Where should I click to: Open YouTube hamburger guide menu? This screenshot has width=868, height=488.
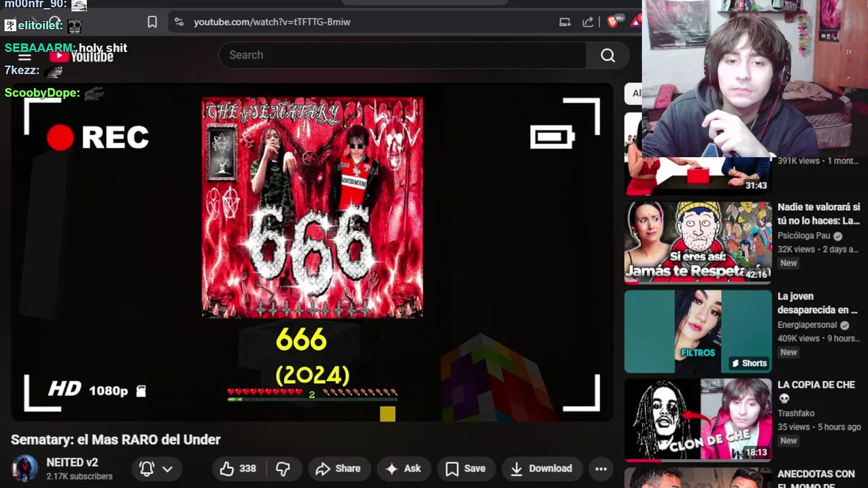24,56
